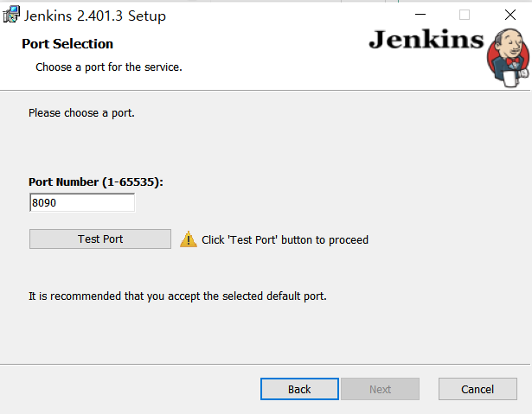Click the "Click 'Test Port' button to proceed" message
The height and width of the screenshot is (414, 532).
coord(285,239)
